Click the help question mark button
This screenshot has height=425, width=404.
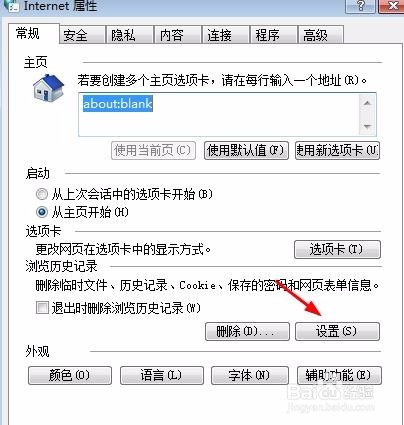[x=361, y=6]
